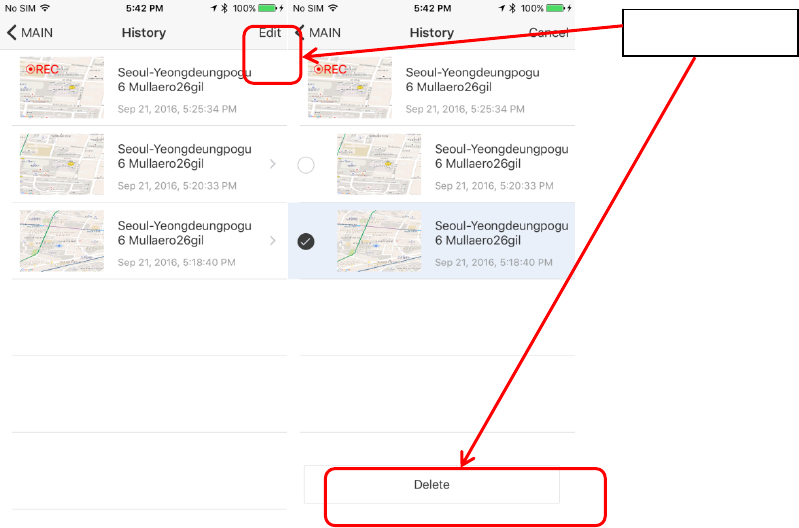Tap the REC map thumbnail in the right screen

[x=350, y=88]
